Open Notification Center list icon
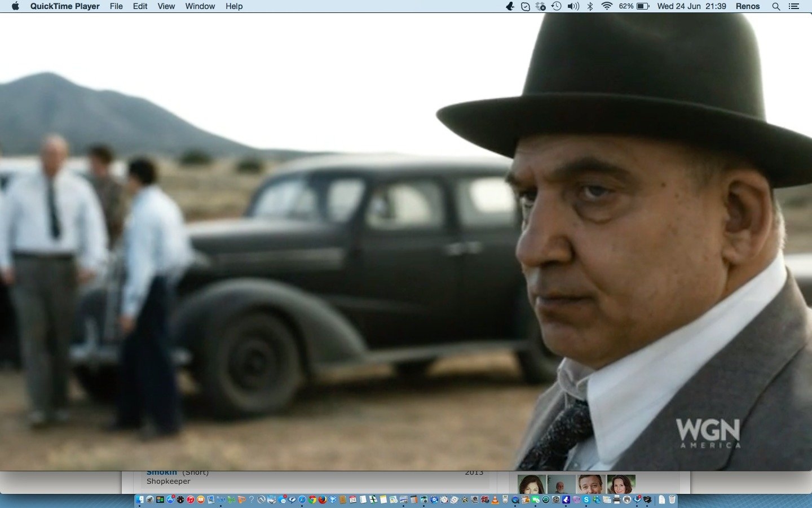812x508 pixels. 794,6
